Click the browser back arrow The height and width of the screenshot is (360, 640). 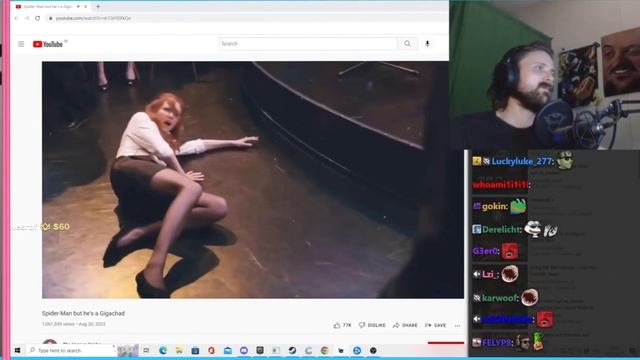point(17,18)
